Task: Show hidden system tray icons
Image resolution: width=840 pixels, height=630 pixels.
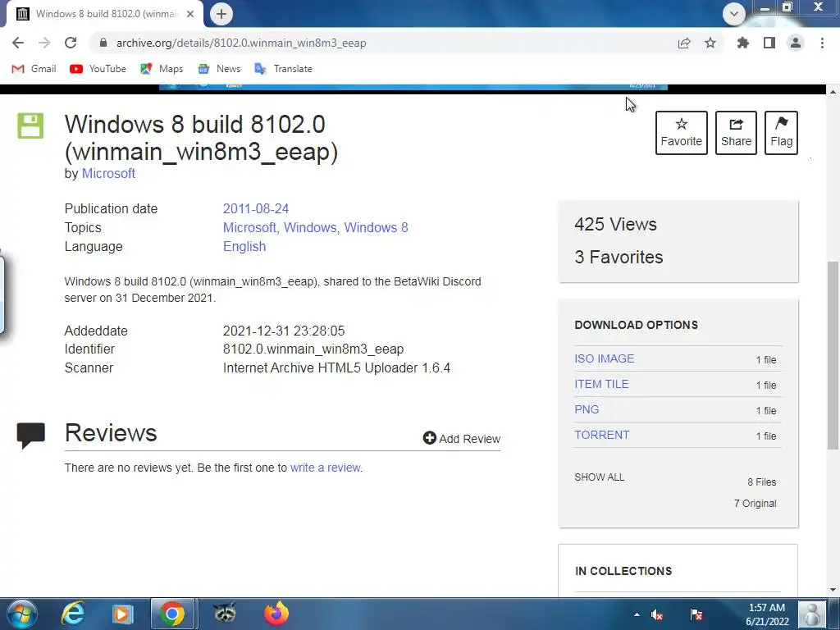Action: tap(637, 614)
